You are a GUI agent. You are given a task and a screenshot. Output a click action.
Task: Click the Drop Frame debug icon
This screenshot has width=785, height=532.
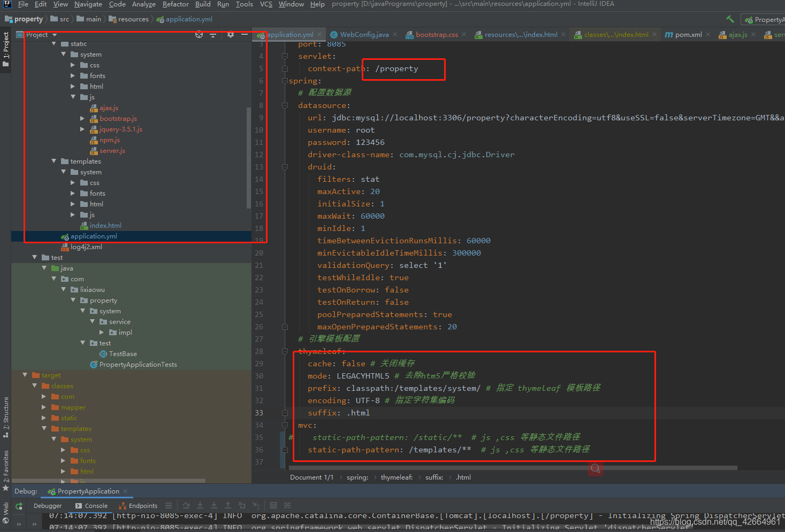tap(242, 505)
